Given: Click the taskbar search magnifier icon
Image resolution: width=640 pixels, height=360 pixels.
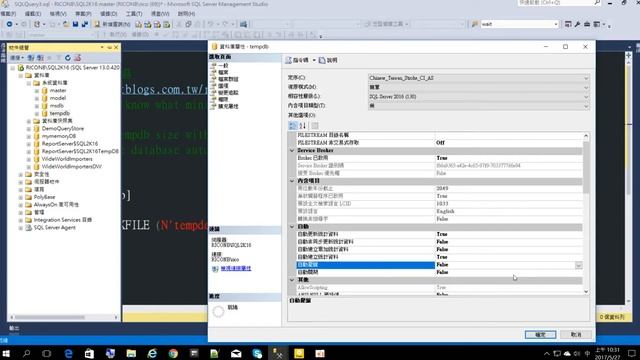Looking at the screenshot, I should click(27, 353).
